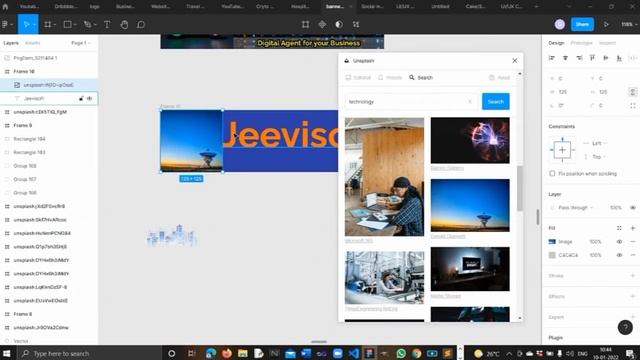Click the Image fill swatch
The height and width of the screenshot is (360, 640).
[x=552, y=242]
